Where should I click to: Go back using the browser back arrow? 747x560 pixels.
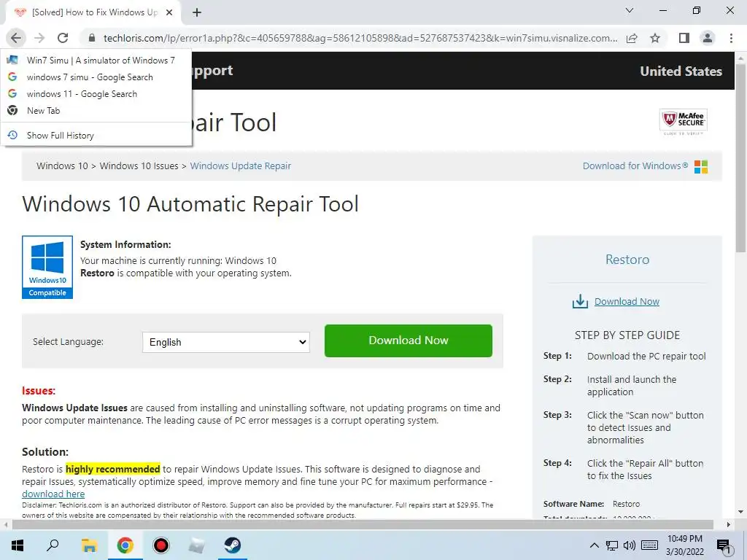16,38
